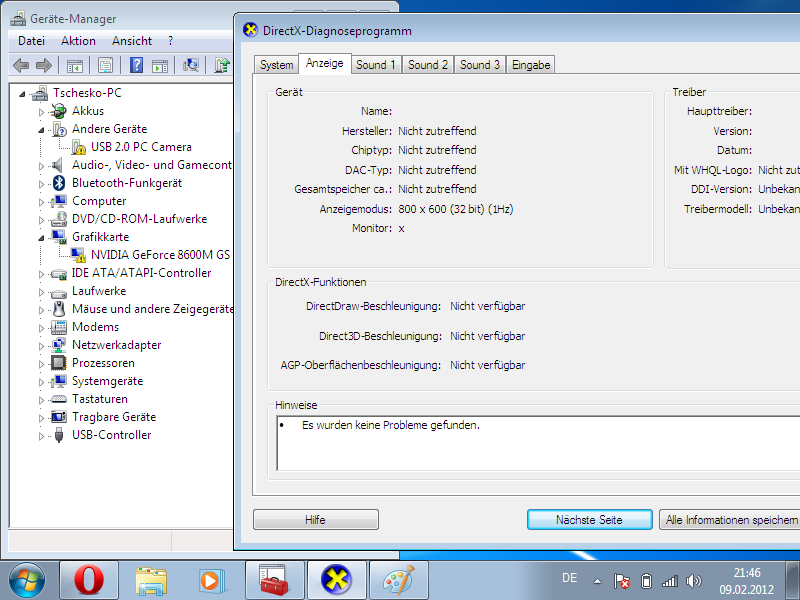Select the Prozessoren tree entry
This screenshot has width=800, height=600.
coord(104,363)
